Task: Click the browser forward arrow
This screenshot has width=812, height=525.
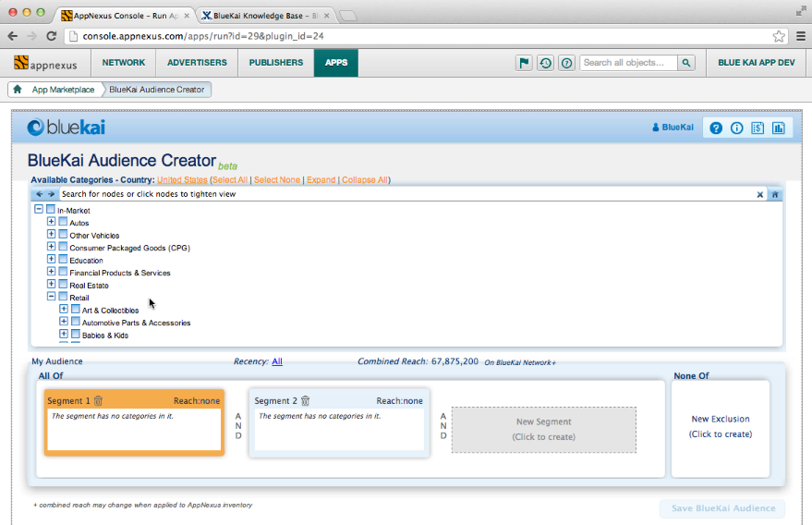Action: (x=31, y=36)
